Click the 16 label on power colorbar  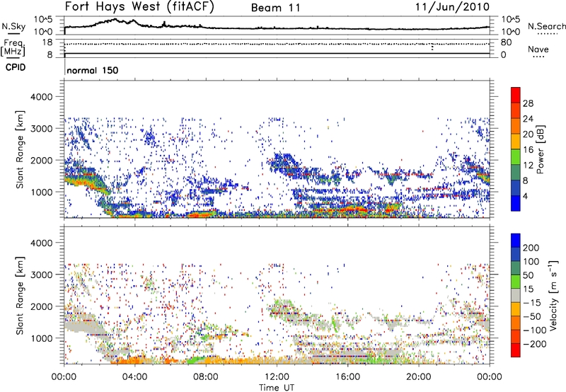[528, 150]
